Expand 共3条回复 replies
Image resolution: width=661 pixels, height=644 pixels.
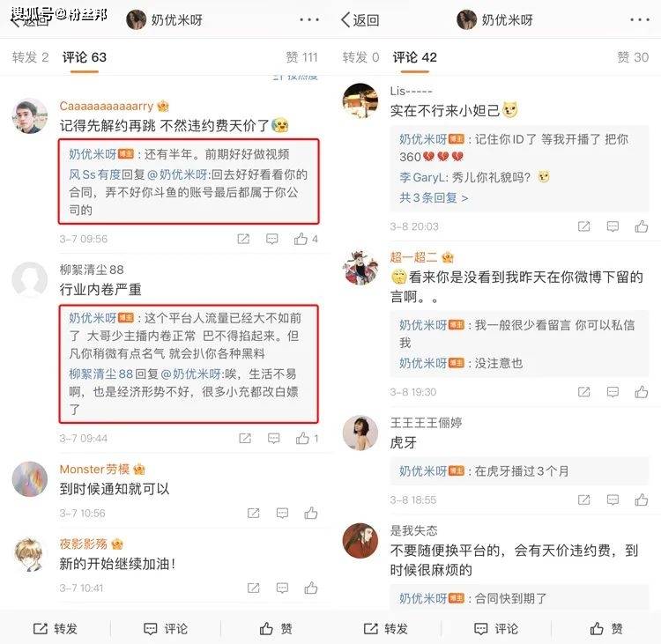(434, 197)
